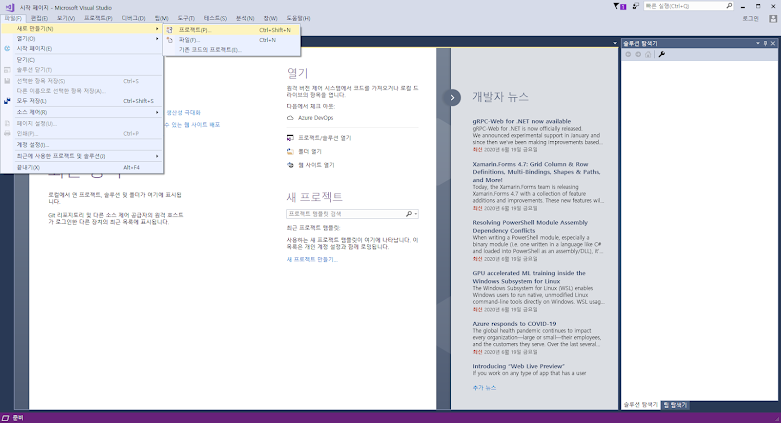Open Solution Explorer properties wrench icon
The image size is (781, 423).
661,54
